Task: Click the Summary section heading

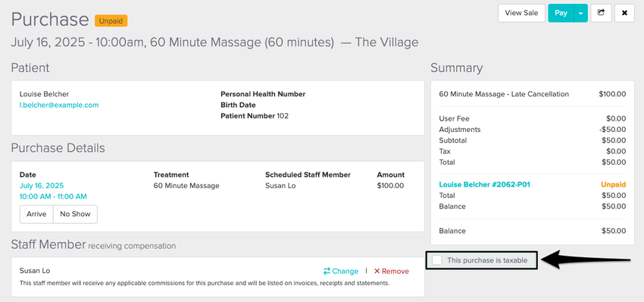Action: [457, 68]
